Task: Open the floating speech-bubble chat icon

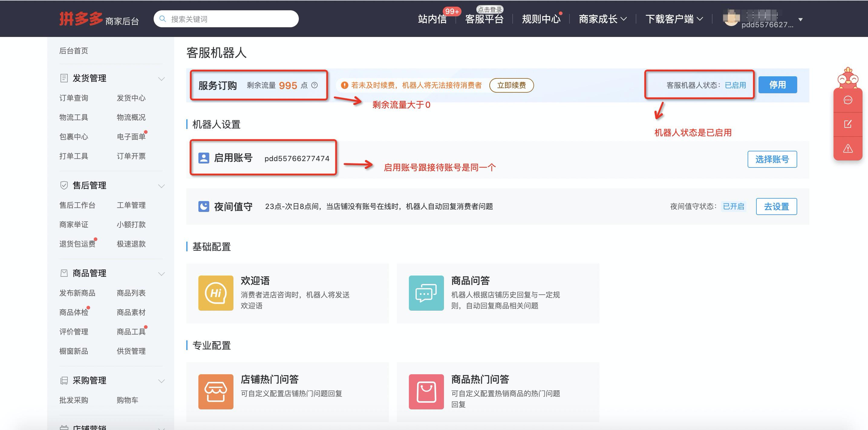Action: (848, 100)
